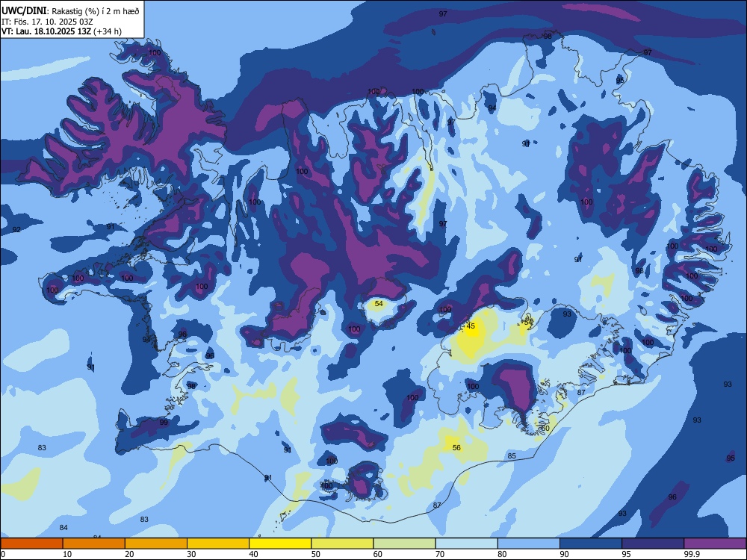
Task: Click the 60–70 light green legend swatch
Action: 404,544
